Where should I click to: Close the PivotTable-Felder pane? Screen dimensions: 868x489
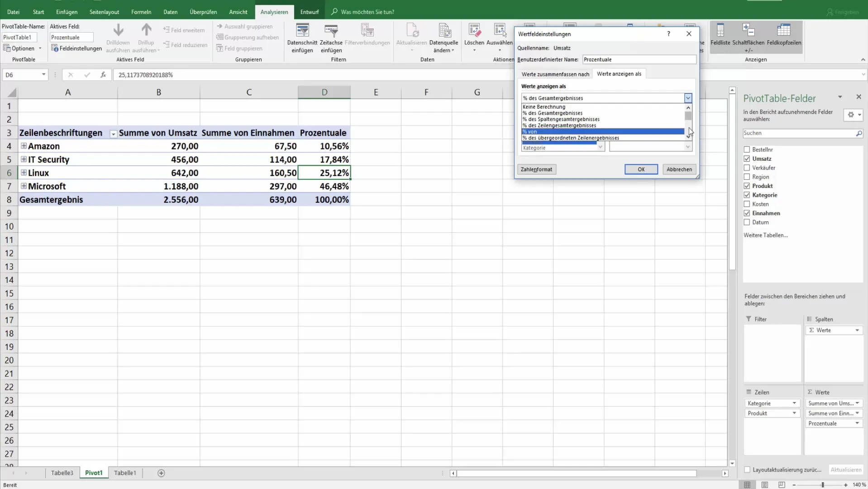[858, 97]
